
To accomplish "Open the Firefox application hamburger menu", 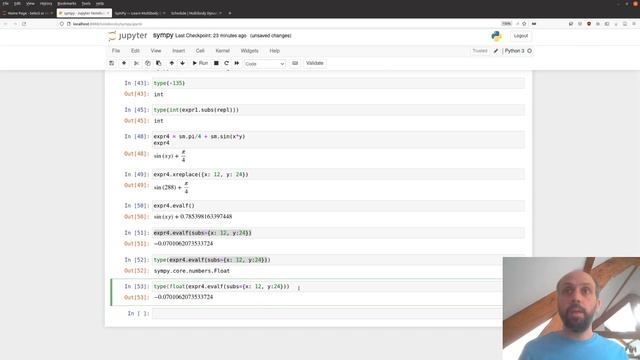I will point(635,24).
